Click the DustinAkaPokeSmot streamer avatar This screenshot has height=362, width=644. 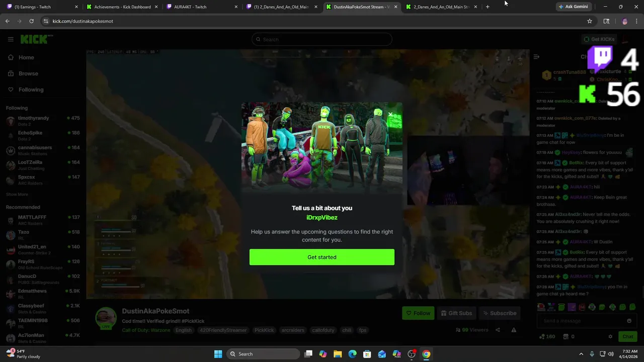coord(106,318)
